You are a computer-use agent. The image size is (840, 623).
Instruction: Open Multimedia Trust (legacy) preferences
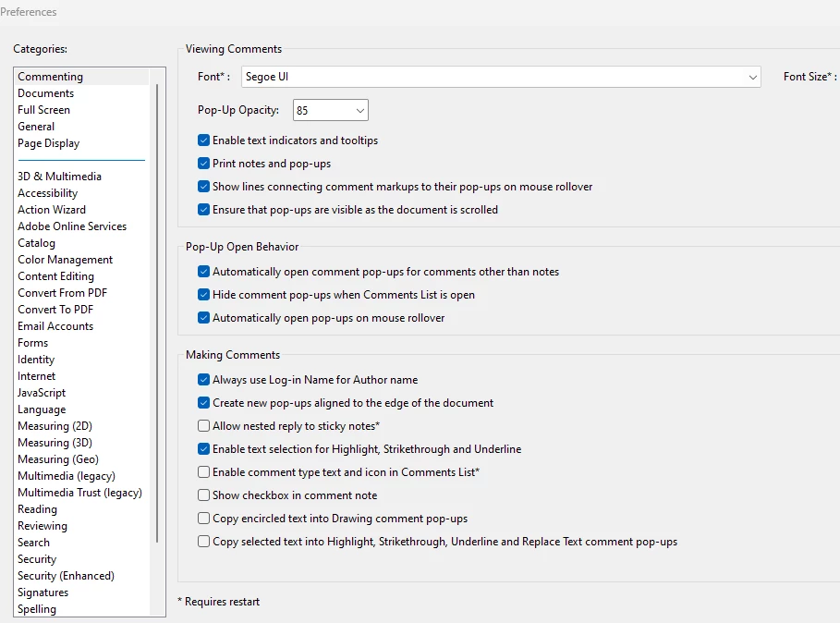click(x=82, y=492)
